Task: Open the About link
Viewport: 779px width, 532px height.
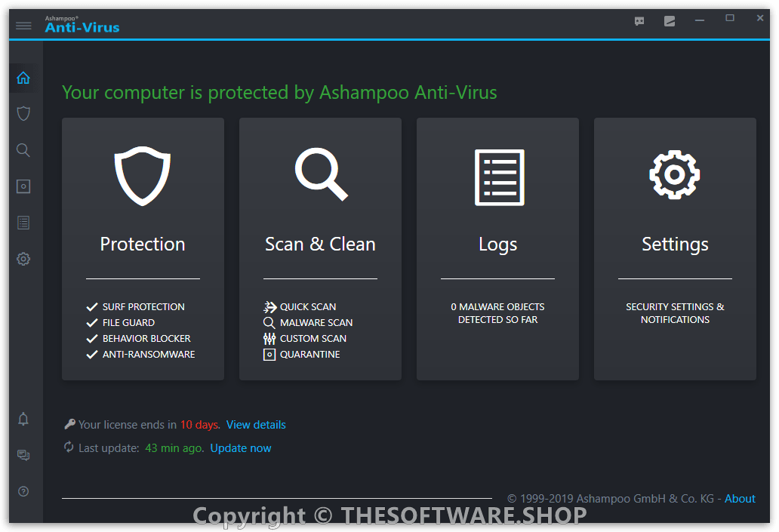Action: coord(740,498)
